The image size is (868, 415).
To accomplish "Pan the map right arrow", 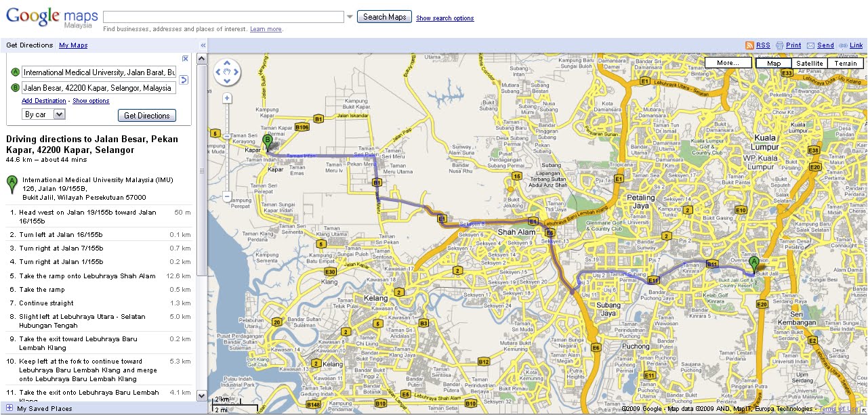I will pyautogui.click(x=236, y=72).
